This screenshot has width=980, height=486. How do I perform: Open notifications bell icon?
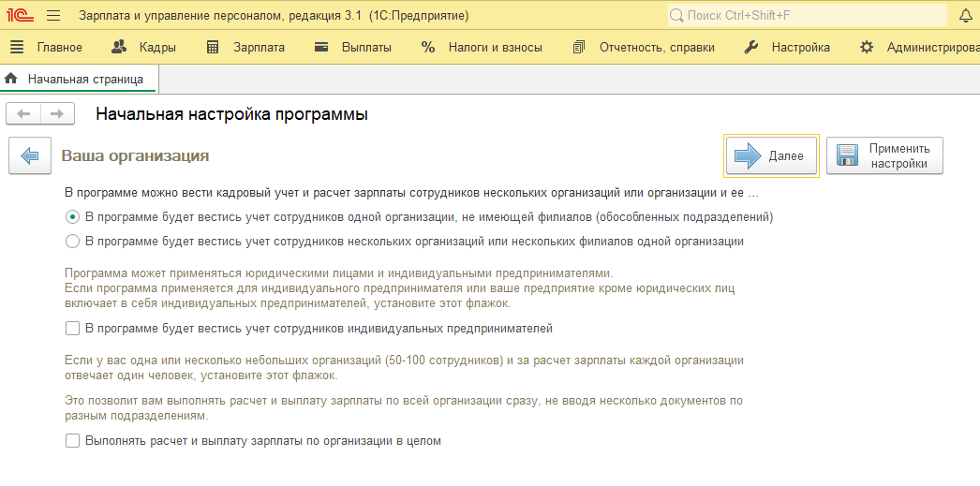pos(965,15)
